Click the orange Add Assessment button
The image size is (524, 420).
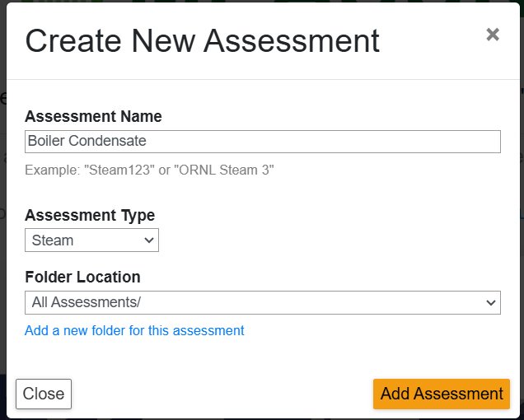coord(442,394)
